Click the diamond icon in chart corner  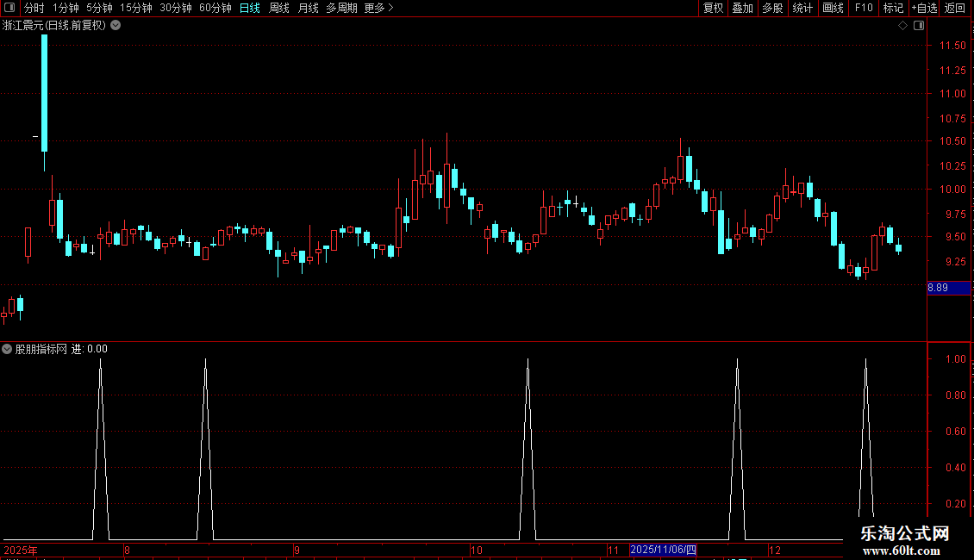(x=903, y=26)
